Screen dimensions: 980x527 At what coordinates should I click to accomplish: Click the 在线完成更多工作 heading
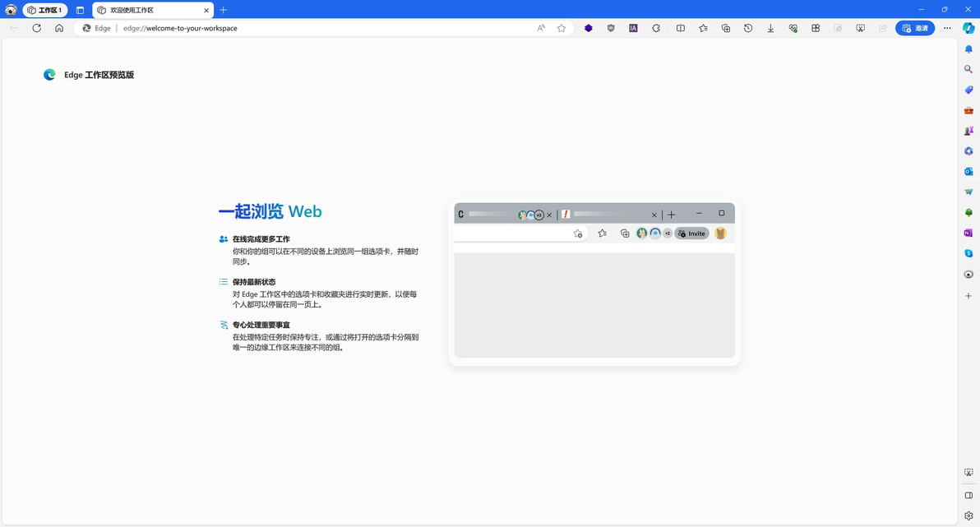pyautogui.click(x=261, y=238)
